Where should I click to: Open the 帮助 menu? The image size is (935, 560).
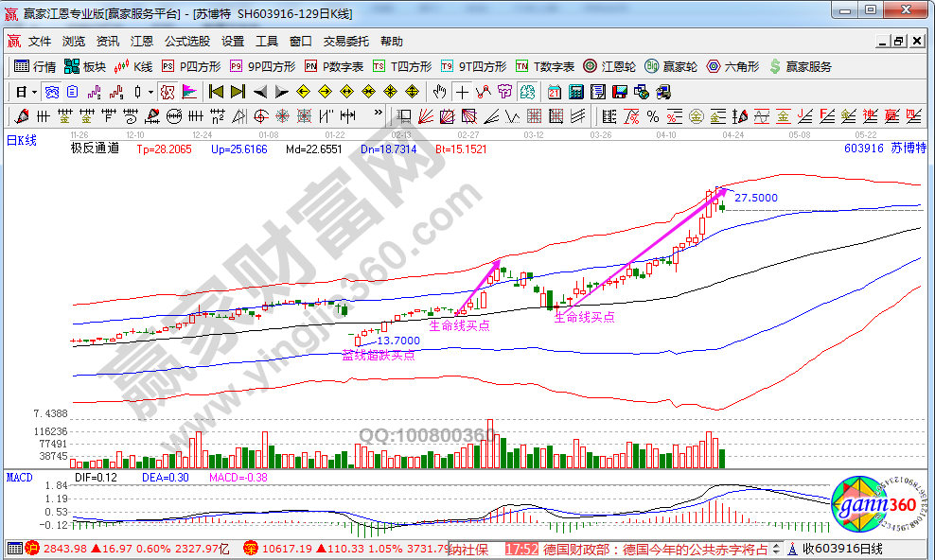(x=392, y=41)
